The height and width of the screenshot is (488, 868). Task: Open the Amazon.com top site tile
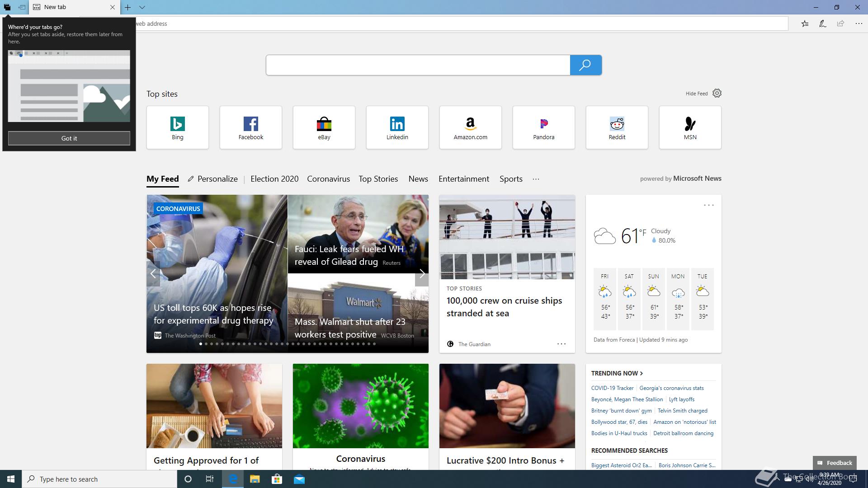[471, 127]
